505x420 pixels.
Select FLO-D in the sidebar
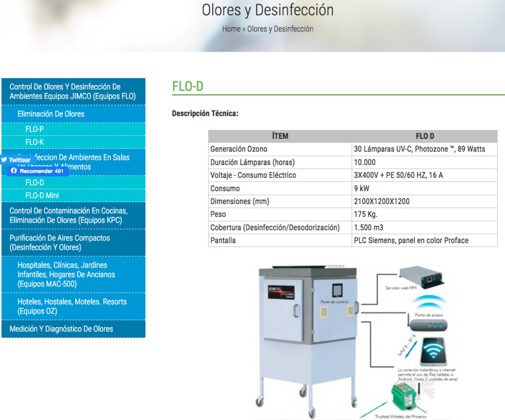[x=35, y=182]
